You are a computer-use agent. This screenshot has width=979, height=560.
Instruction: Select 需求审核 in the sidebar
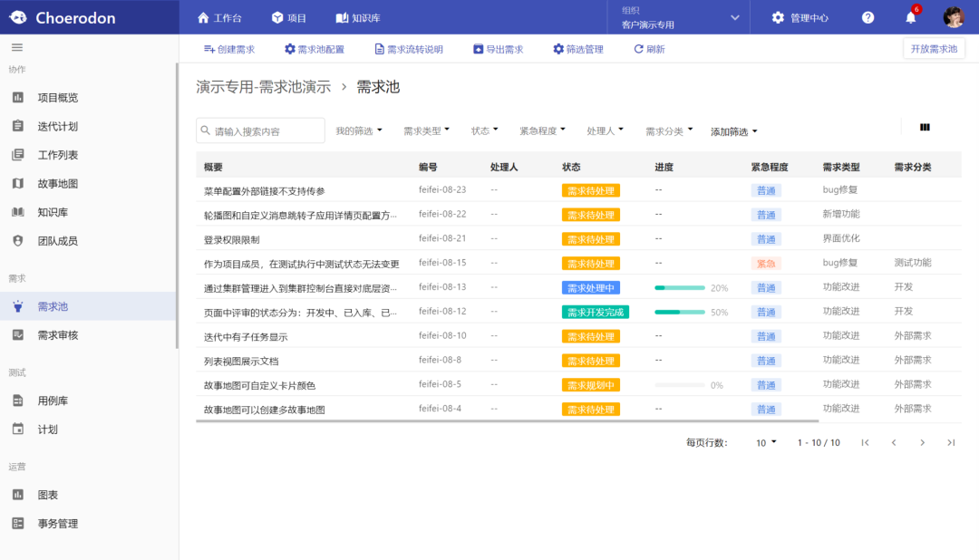tap(58, 335)
